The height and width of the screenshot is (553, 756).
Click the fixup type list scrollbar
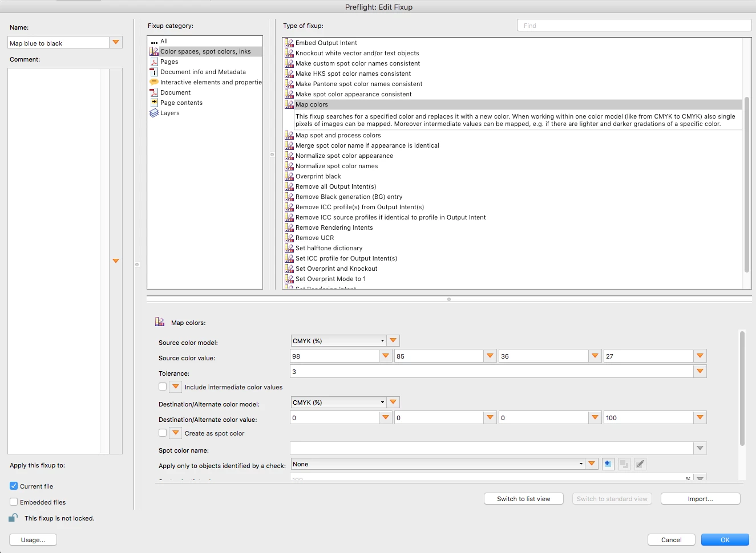[x=747, y=185]
